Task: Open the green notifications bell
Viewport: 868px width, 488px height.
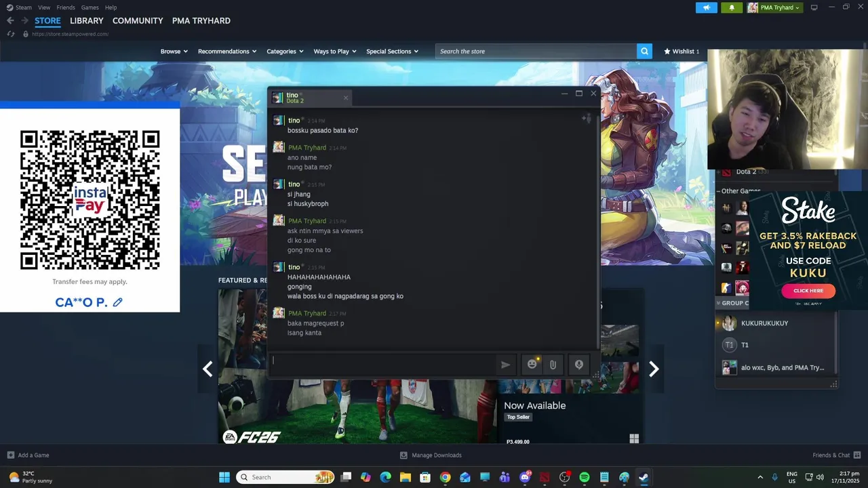Action: (x=732, y=7)
